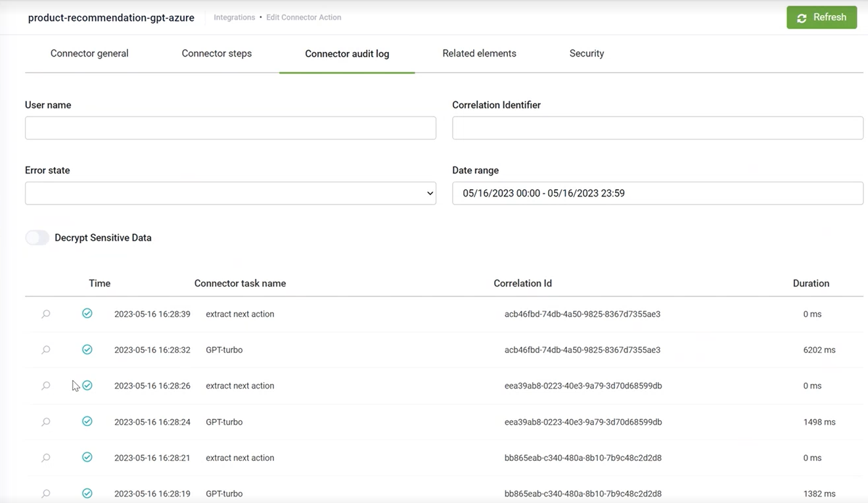
Task: Open details magnifier for 16:28:39 log entry
Action: (46, 314)
